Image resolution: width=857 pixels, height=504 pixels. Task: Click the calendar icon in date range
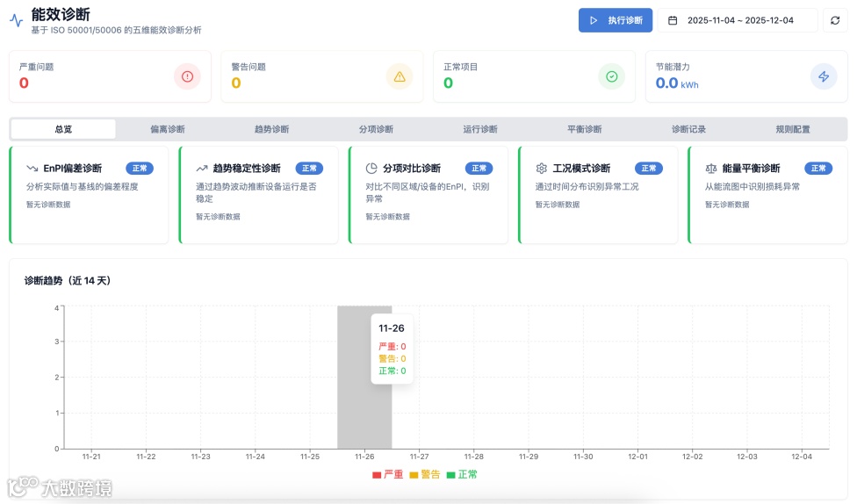click(673, 20)
